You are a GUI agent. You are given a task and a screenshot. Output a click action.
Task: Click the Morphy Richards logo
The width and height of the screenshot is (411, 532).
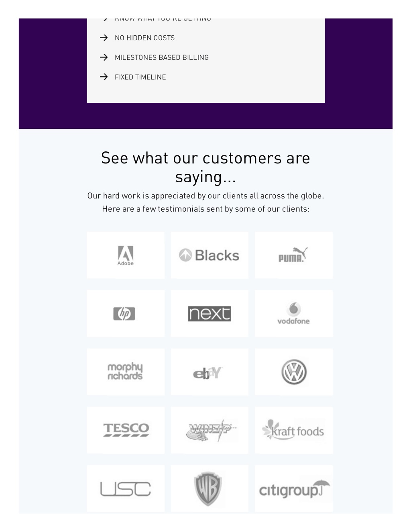click(x=125, y=372)
